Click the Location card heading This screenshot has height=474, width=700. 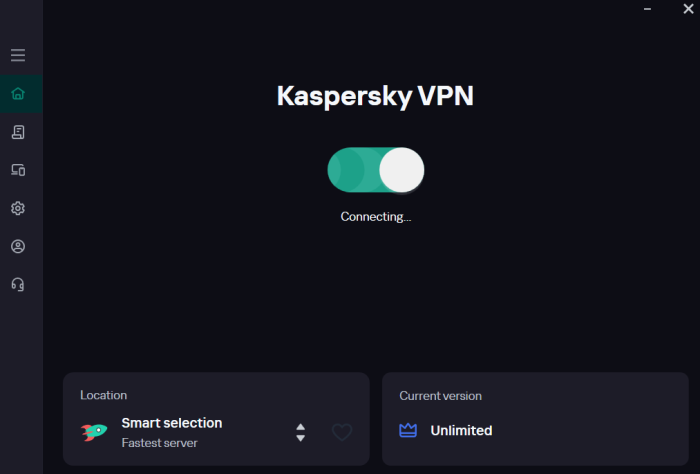click(104, 396)
